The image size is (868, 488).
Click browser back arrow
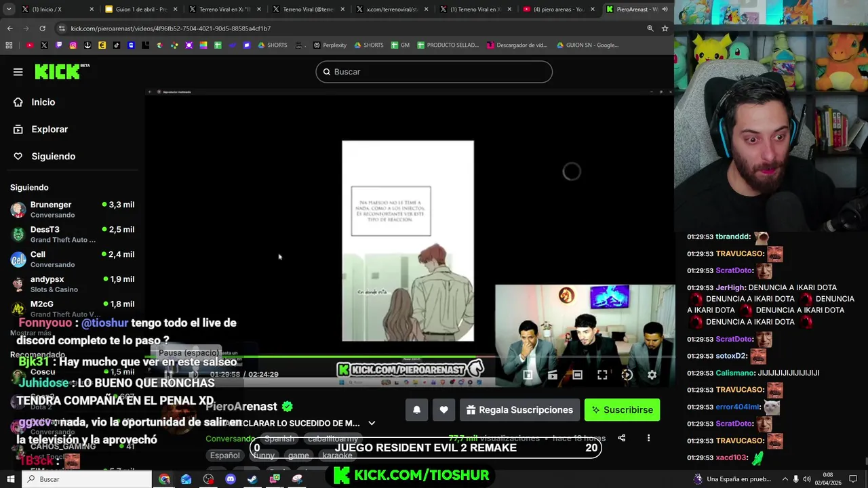click(9, 28)
